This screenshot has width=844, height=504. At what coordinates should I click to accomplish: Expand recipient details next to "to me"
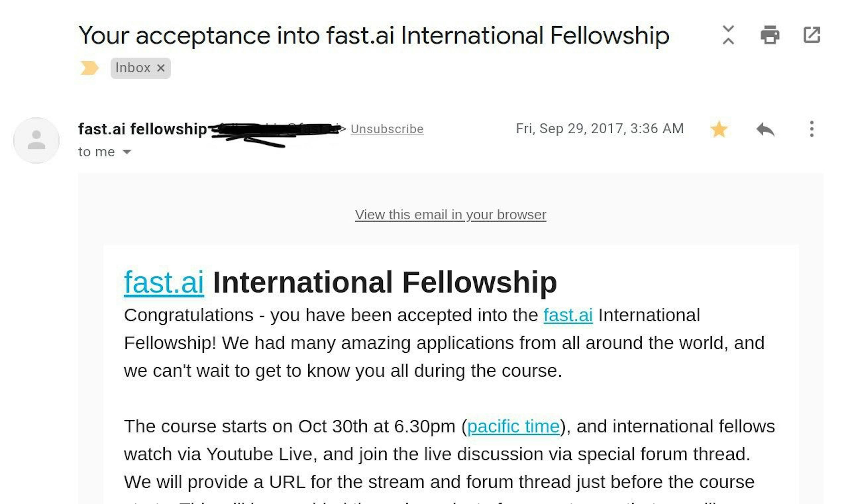[x=127, y=152]
